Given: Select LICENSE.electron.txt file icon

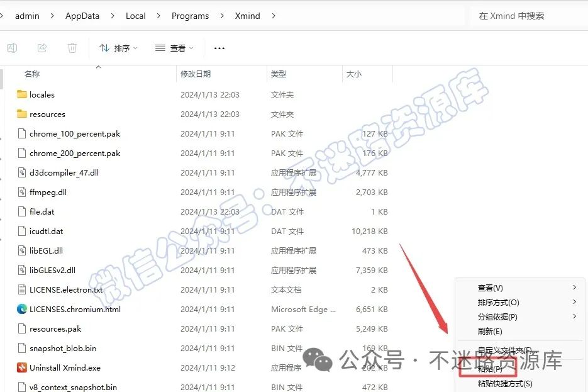Looking at the screenshot, I should tap(22, 289).
